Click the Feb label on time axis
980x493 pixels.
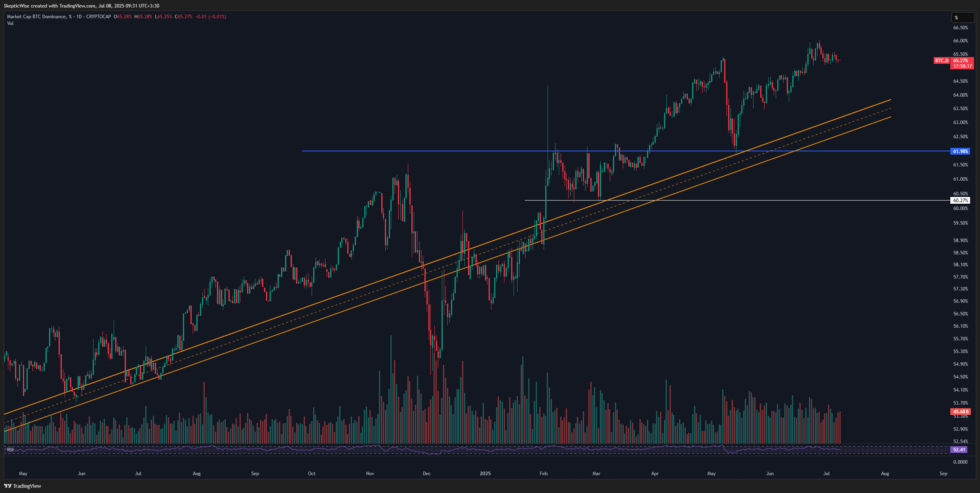click(x=544, y=474)
